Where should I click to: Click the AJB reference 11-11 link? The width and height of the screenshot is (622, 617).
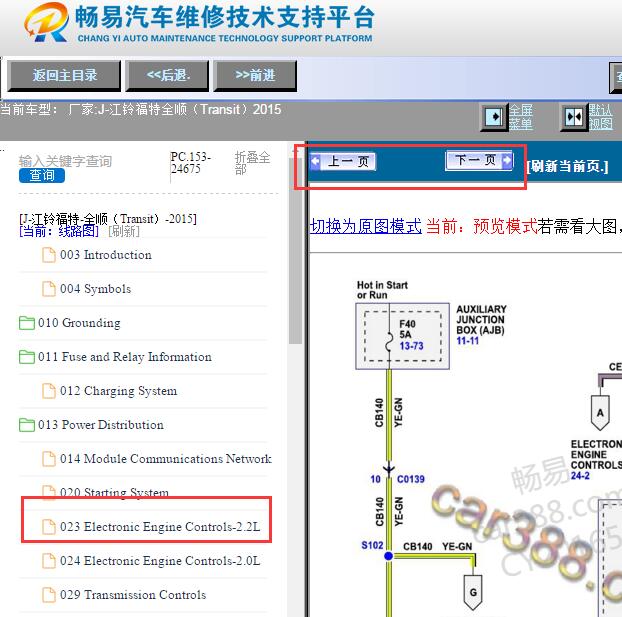pos(467,340)
